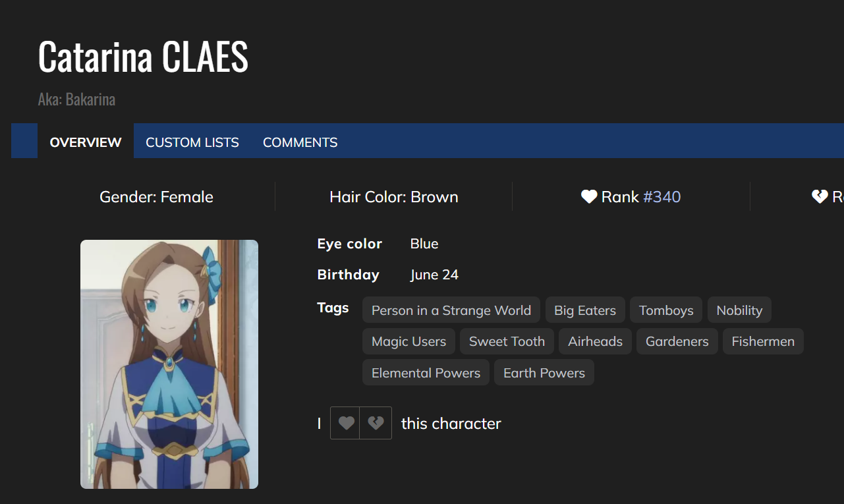Viewport: 844px width, 504px height.
Task: Select the Person in a Strange World tag
Action: pos(451,310)
